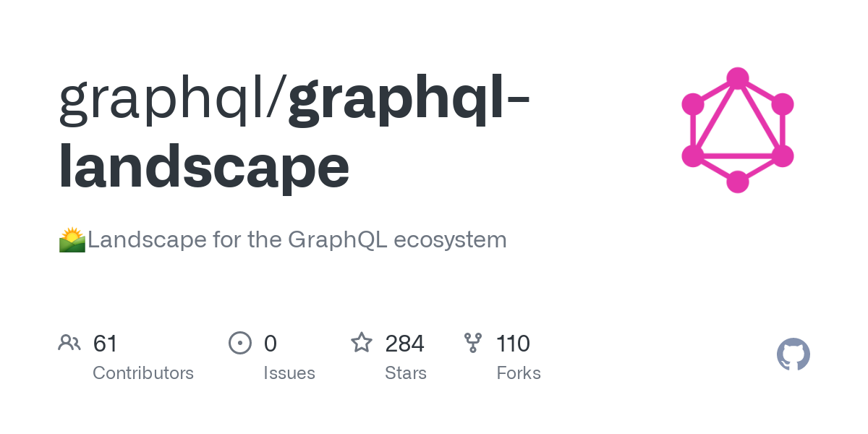
Task: Open the graphql/graphql-landscape repository title
Action: 294,132
